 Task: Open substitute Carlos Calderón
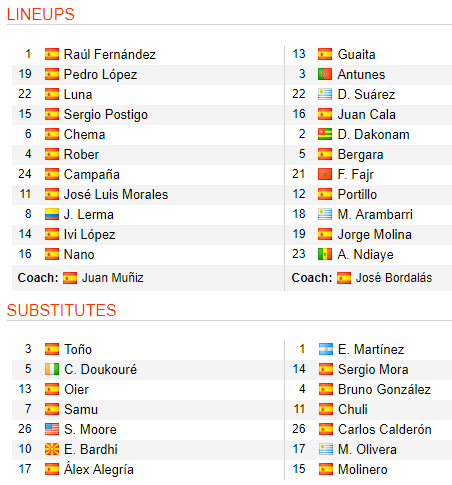(x=385, y=429)
